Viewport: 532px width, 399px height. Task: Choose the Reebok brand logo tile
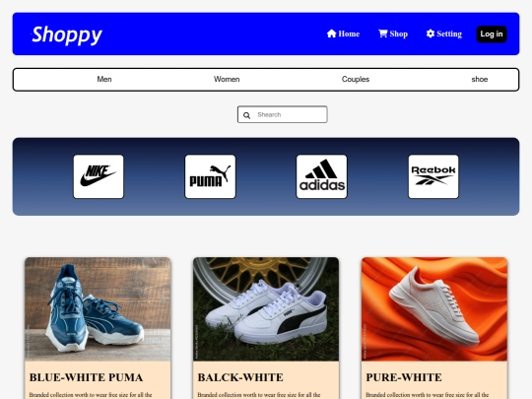[x=433, y=176]
